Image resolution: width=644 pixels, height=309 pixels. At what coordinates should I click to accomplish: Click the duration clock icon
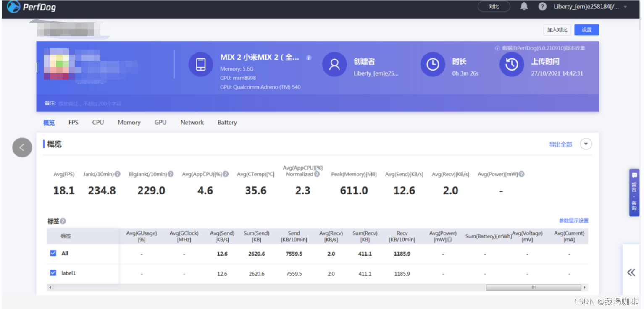pos(433,64)
